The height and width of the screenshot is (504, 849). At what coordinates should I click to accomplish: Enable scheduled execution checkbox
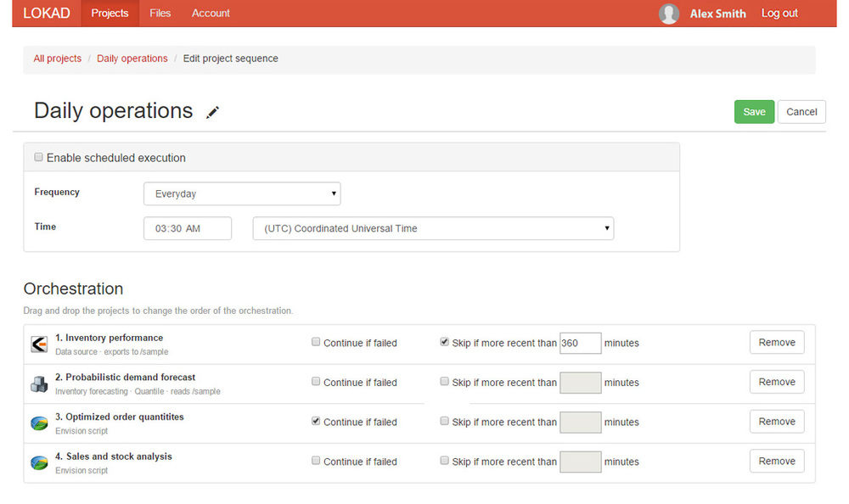(x=38, y=158)
